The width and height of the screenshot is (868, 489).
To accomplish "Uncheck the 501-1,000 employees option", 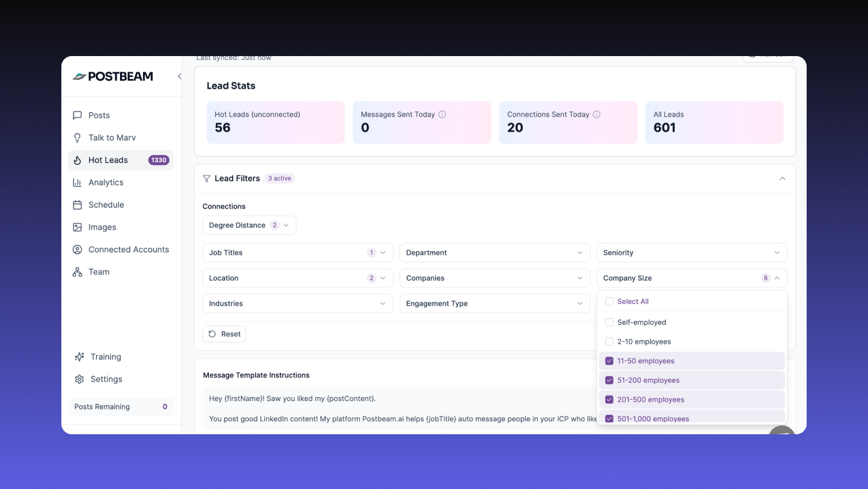I will point(609,419).
